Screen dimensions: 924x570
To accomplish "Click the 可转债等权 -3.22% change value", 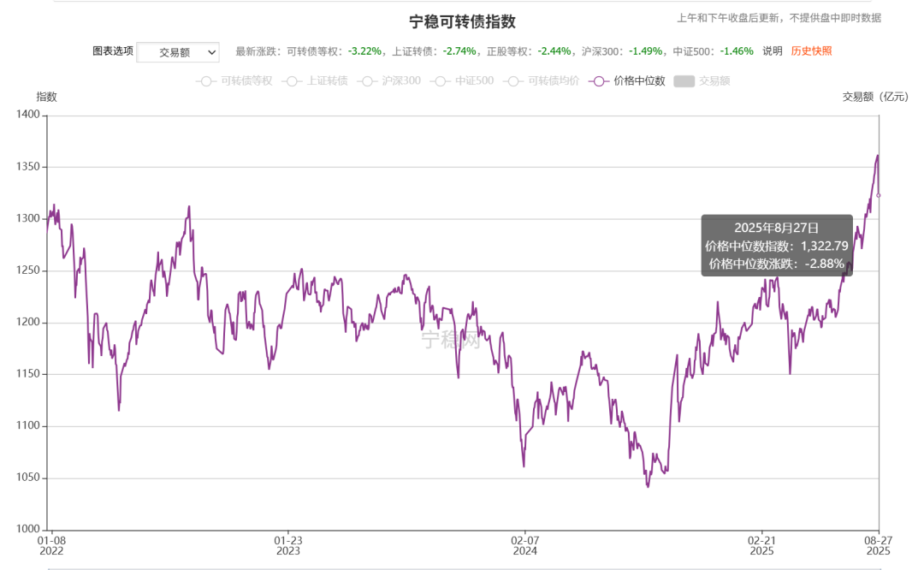I will 364,51.
